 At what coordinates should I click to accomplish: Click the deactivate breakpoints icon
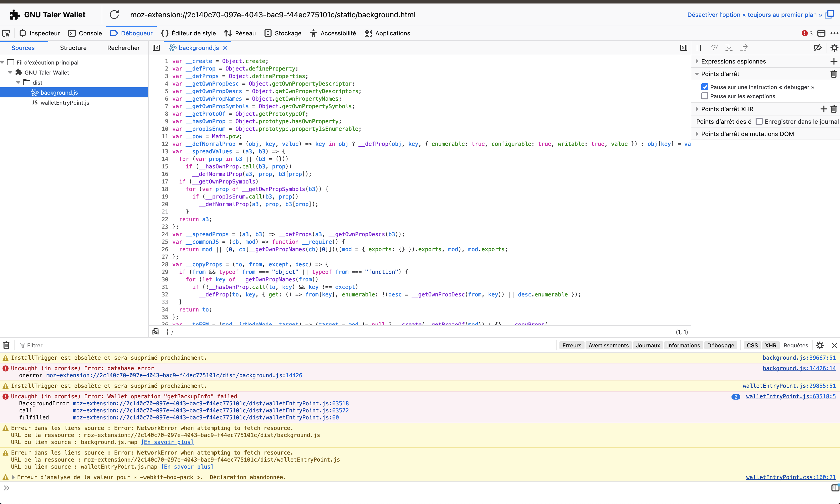[x=818, y=48]
